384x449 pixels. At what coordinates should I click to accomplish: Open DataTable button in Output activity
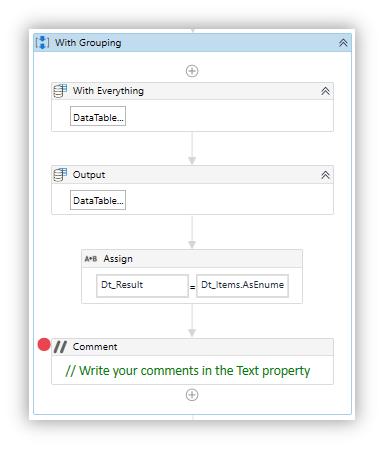click(x=98, y=200)
